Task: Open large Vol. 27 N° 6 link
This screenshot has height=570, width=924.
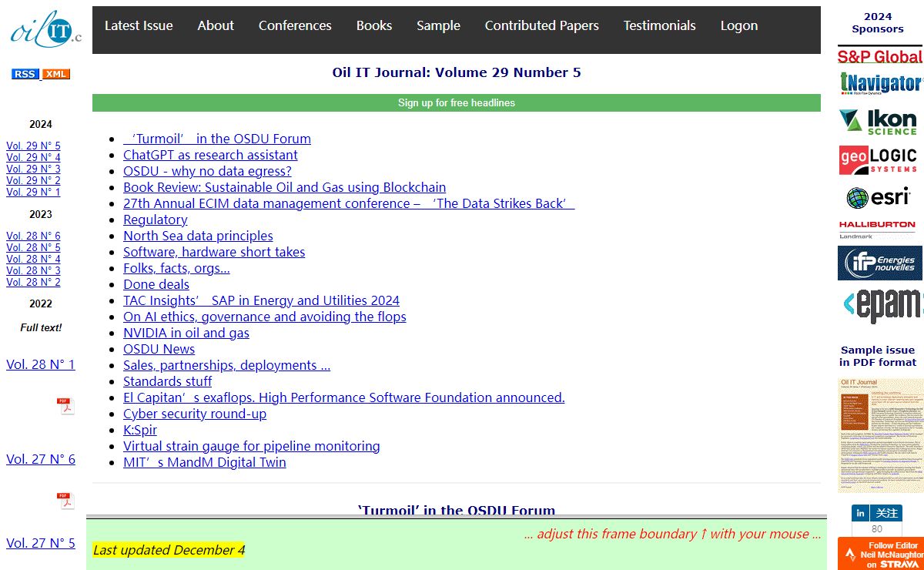Action: coord(41,459)
